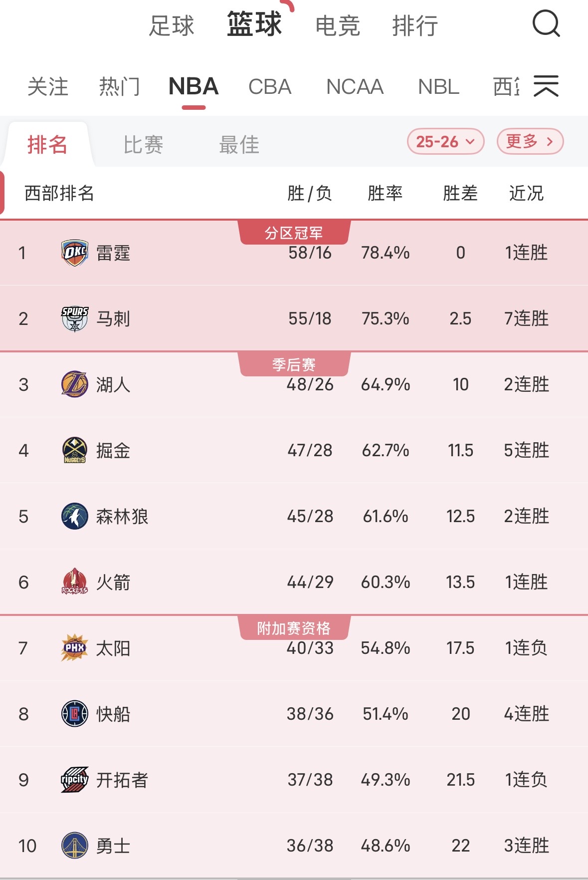
Task: Select the NCAA league tab
Action: (x=355, y=87)
